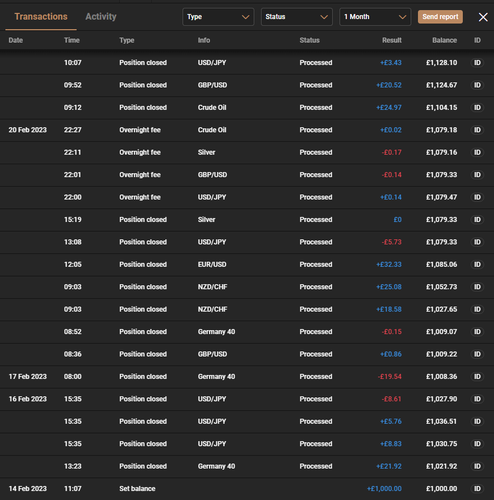The height and width of the screenshot is (500, 494).
Task: Click the 16 Feb 2023 date cell
Action: [28, 399]
